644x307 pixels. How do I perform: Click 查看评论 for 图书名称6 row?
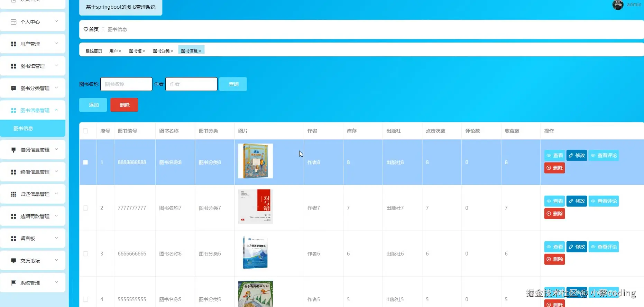tap(604, 247)
